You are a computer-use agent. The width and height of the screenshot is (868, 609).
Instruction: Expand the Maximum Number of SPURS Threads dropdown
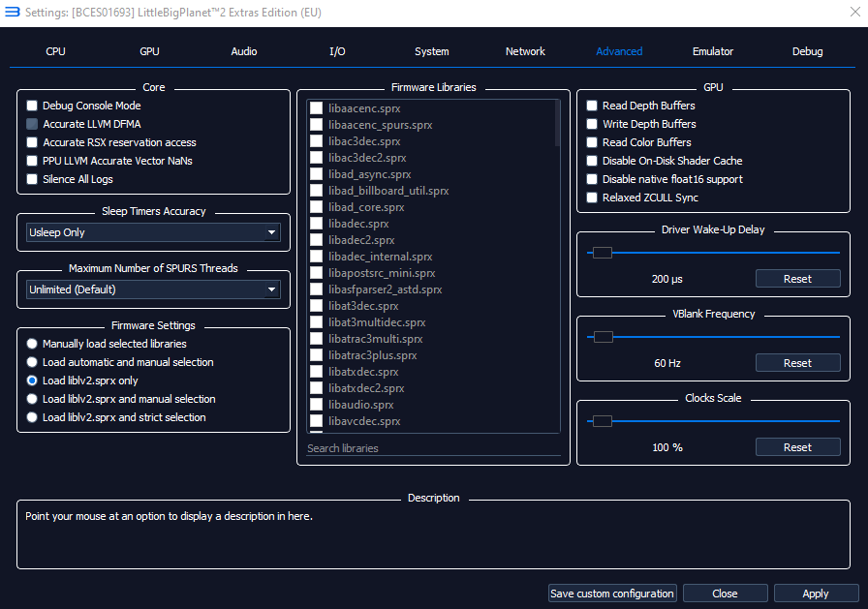(153, 289)
